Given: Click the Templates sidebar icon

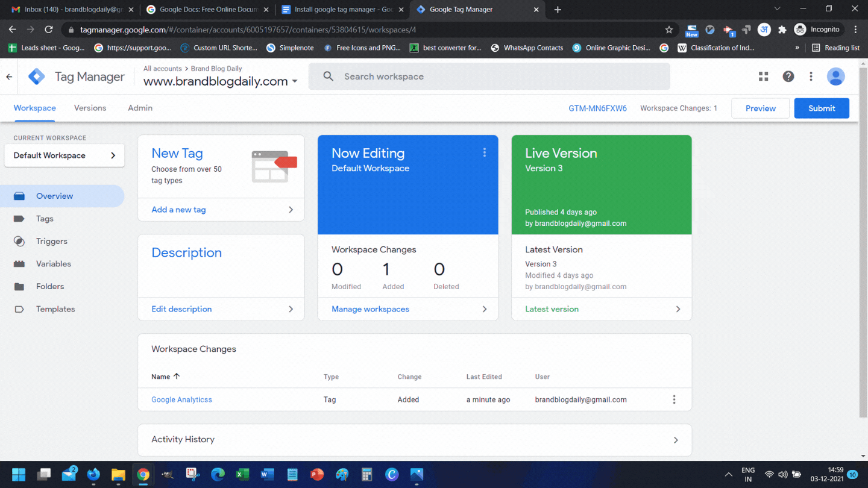Looking at the screenshot, I should tap(19, 309).
